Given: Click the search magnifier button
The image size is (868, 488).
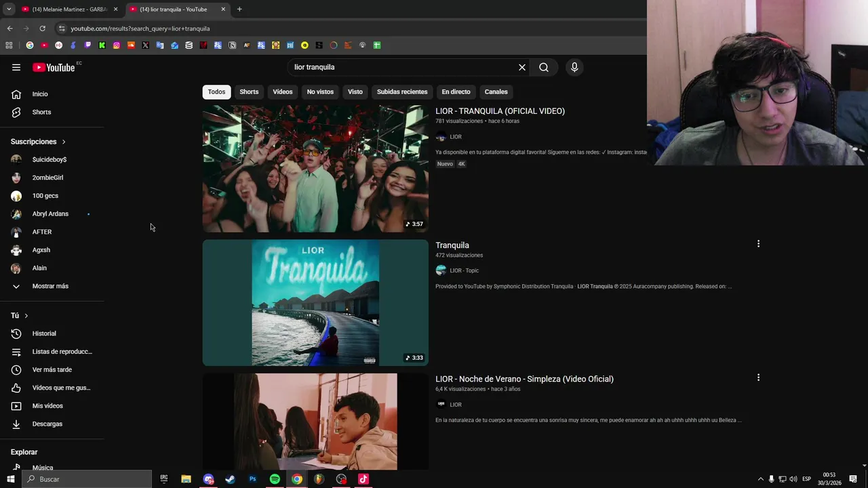Looking at the screenshot, I should point(544,67).
